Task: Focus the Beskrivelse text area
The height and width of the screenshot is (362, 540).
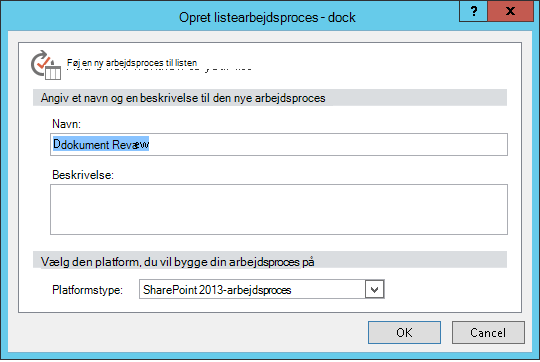Action: [x=279, y=209]
